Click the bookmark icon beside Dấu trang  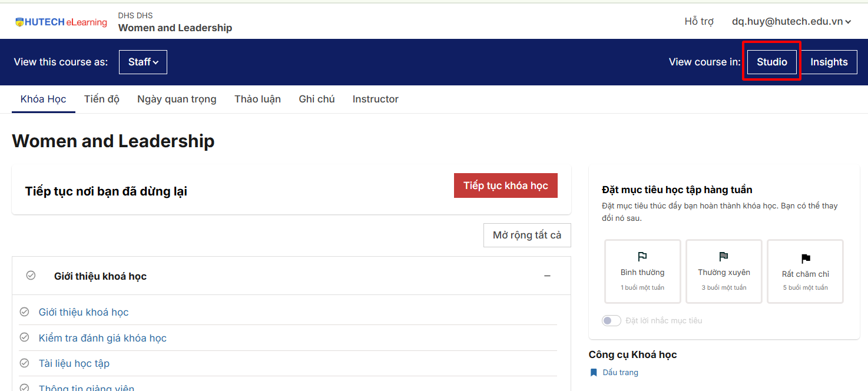click(594, 373)
